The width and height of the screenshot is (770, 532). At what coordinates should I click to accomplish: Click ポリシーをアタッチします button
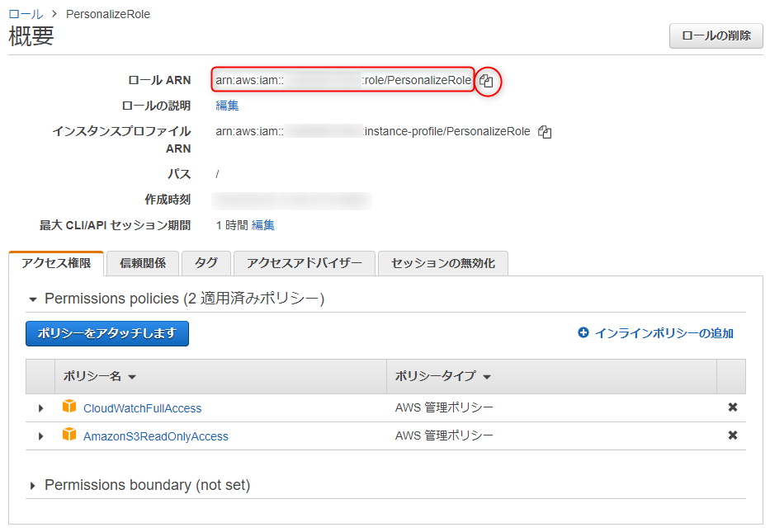[x=107, y=334]
